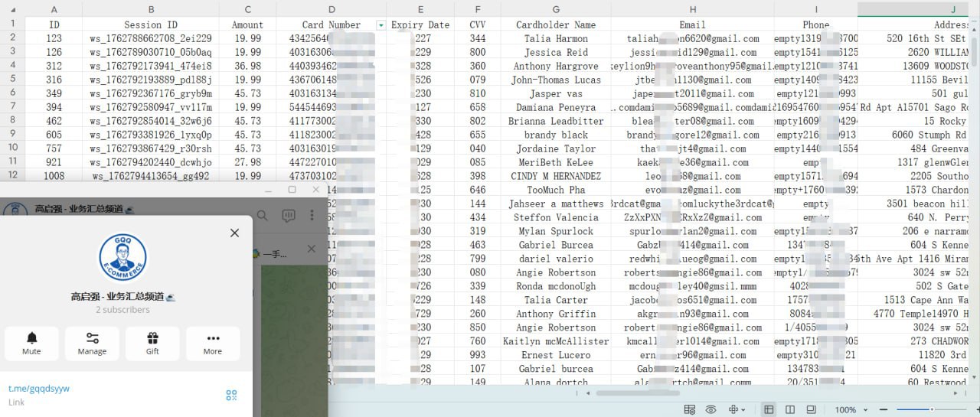
Task: Switch to Page Layout view
Action: tap(790, 410)
